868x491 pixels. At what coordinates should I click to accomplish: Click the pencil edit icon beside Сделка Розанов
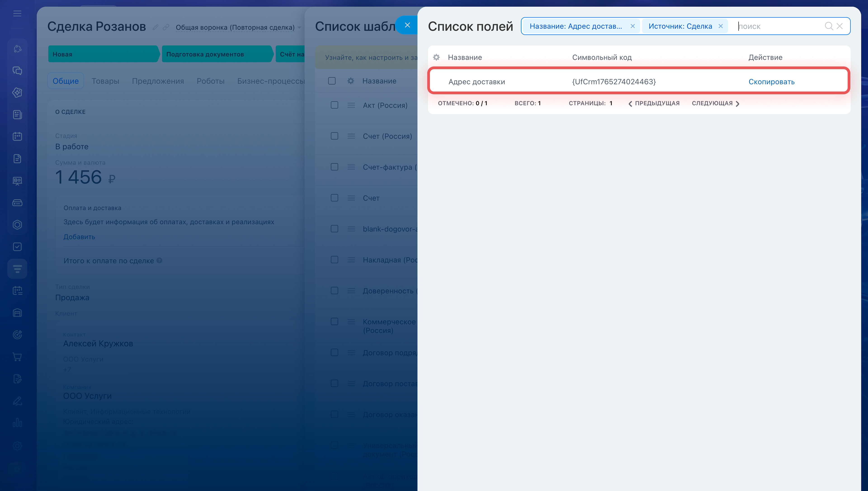coord(155,27)
